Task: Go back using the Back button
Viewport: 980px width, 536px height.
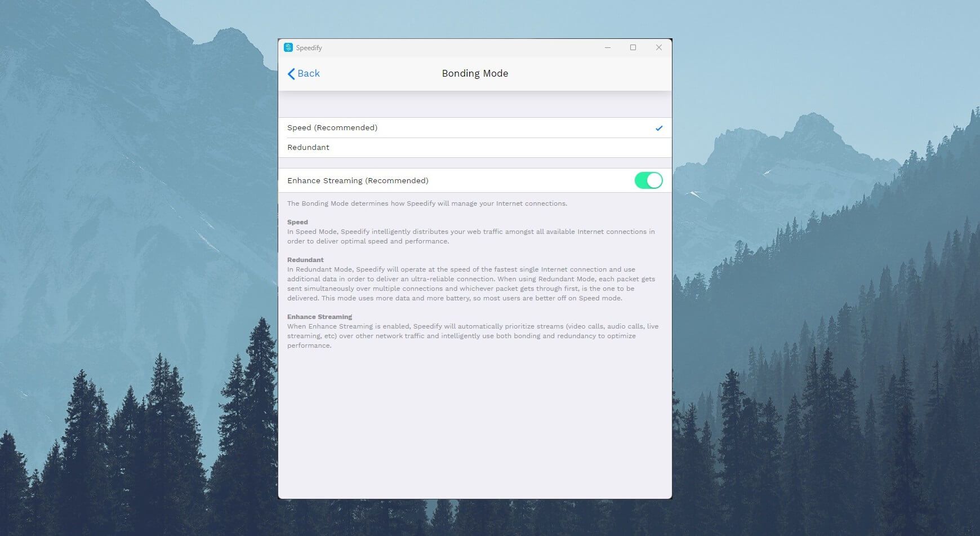Action: 304,73
